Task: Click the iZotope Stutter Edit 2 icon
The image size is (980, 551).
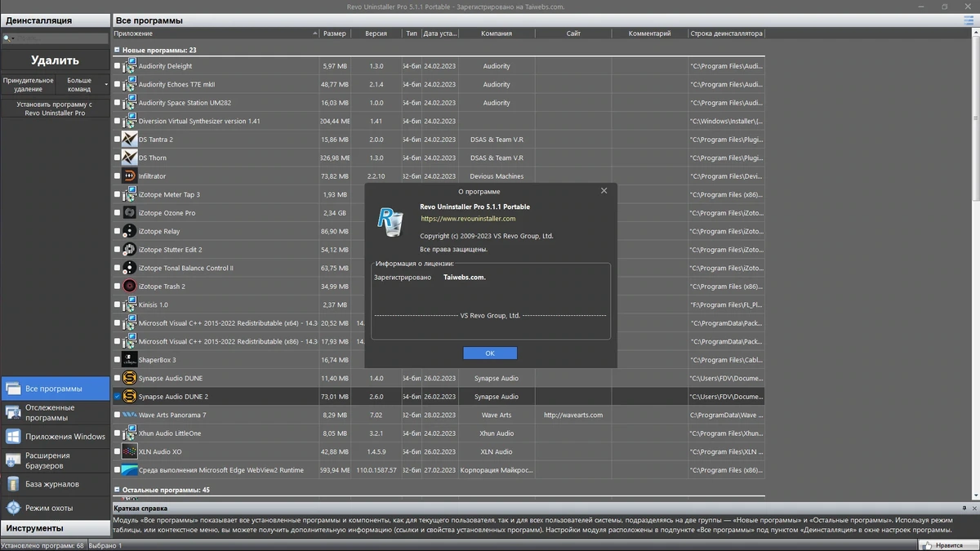Action: point(129,250)
